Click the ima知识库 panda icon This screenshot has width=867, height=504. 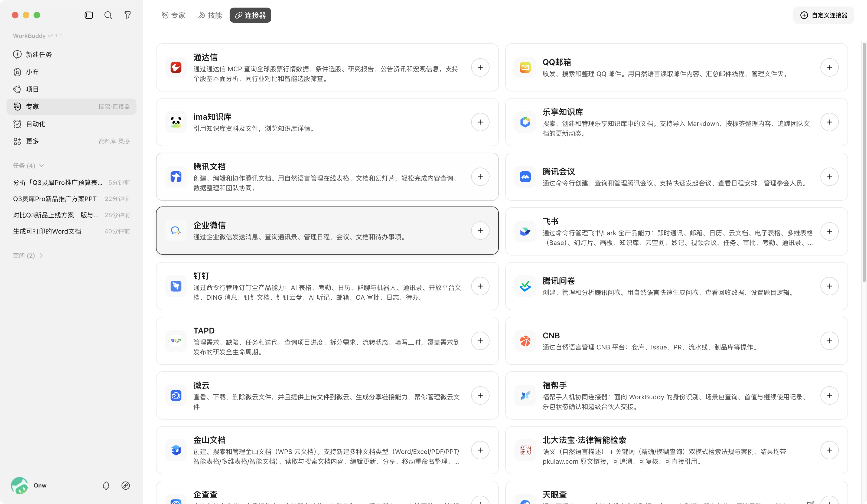click(176, 122)
